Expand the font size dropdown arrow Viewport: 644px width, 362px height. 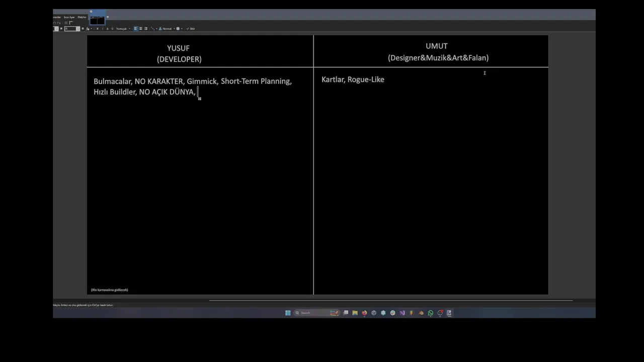pos(78,29)
